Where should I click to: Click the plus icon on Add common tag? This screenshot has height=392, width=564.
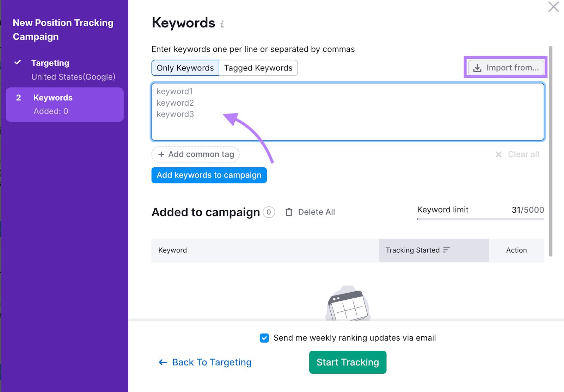pos(161,154)
